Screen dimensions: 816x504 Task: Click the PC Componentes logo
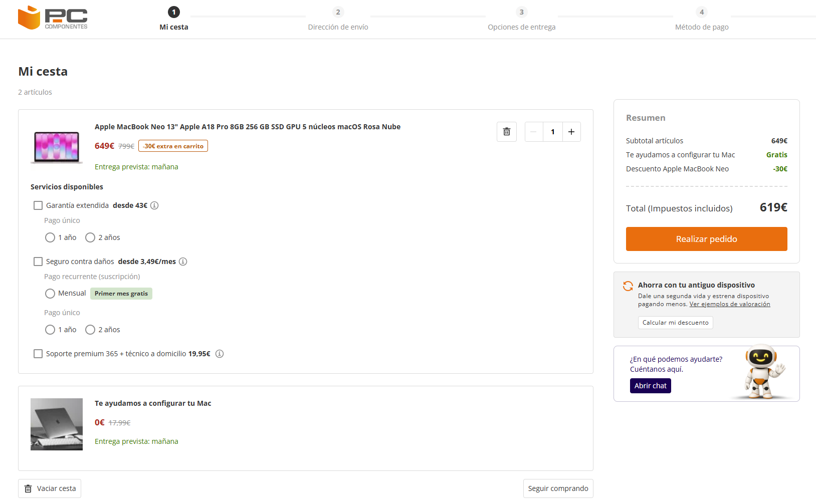click(53, 18)
